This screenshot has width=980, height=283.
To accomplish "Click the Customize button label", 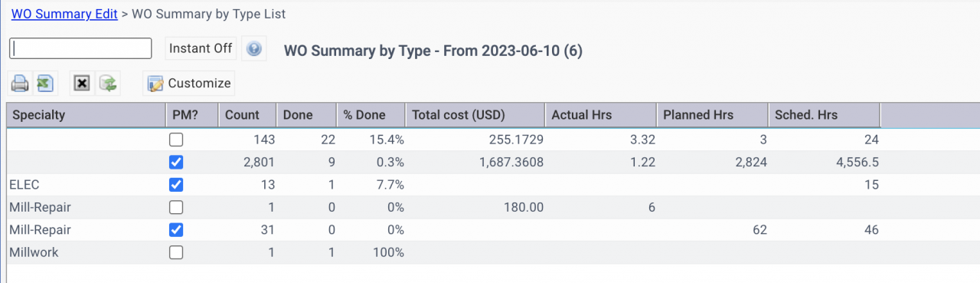I will 199,84.
